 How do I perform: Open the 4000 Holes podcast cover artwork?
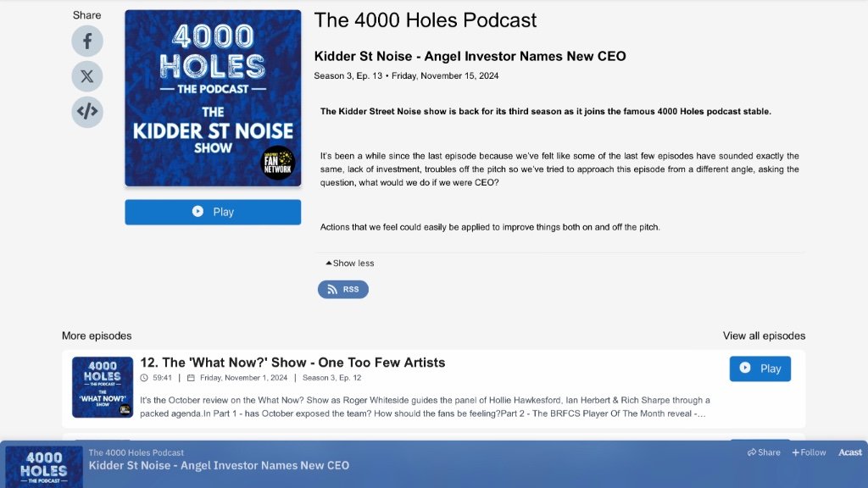pos(213,98)
